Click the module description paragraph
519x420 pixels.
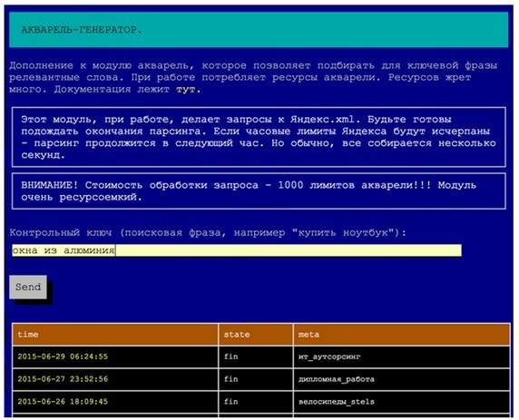[253, 77]
